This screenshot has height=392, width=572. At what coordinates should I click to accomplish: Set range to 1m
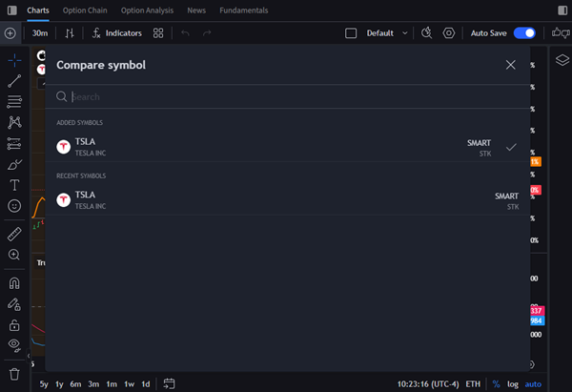112,384
